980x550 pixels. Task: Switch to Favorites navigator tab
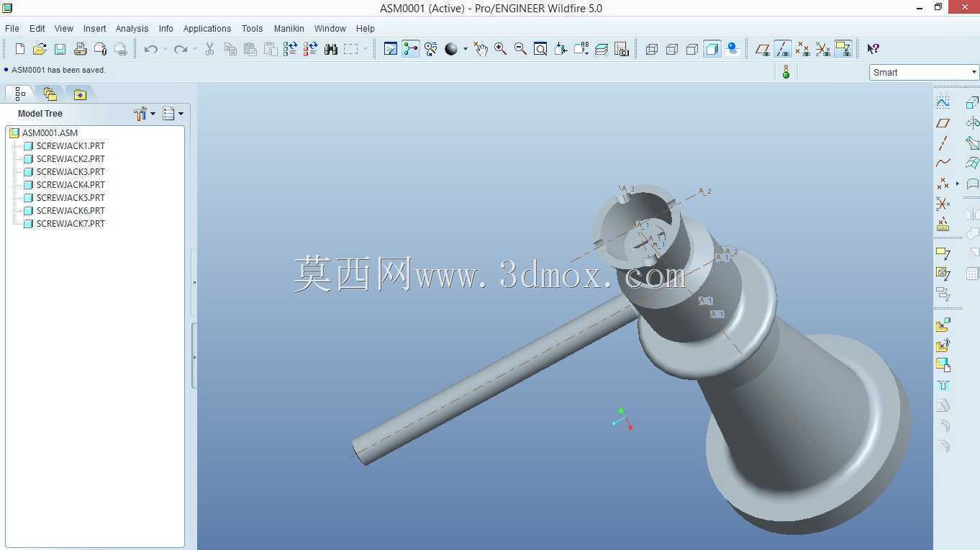click(80, 94)
